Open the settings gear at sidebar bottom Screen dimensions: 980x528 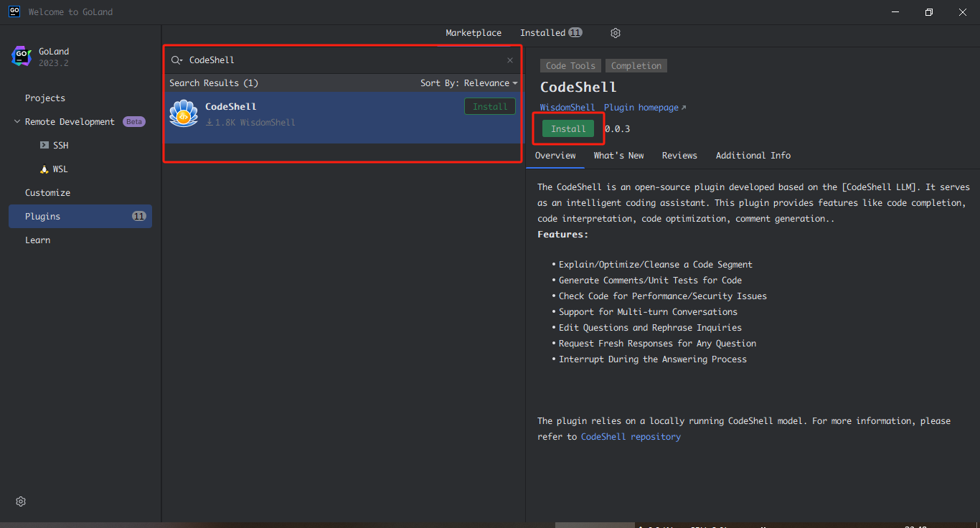point(21,501)
